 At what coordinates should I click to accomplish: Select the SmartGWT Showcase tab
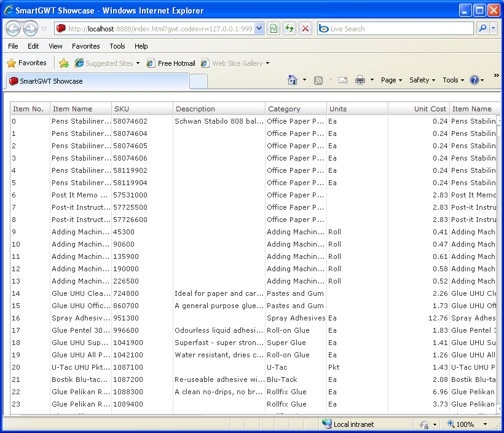click(98, 81)
